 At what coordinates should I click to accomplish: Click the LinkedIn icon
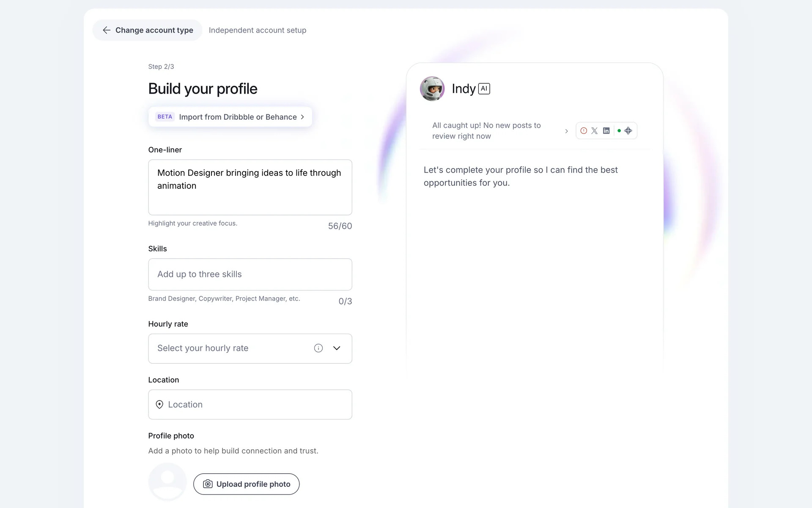tap(606, 131)
